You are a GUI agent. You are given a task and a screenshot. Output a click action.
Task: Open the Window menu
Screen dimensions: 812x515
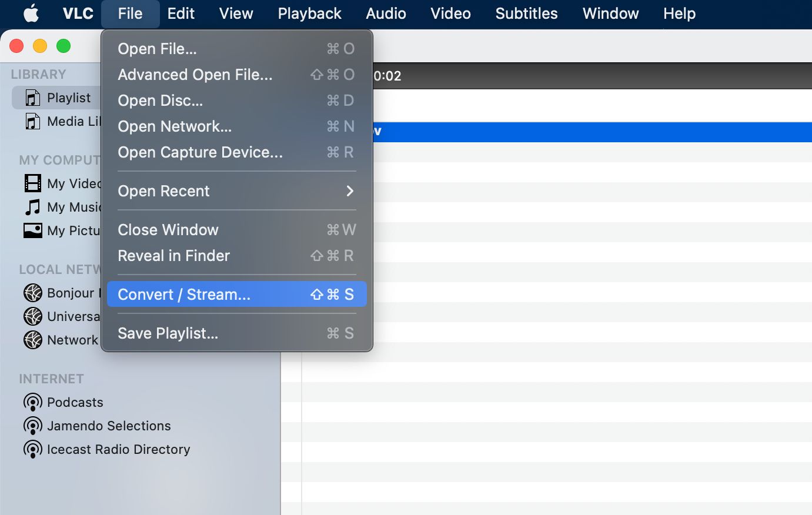tap(610, 14)
